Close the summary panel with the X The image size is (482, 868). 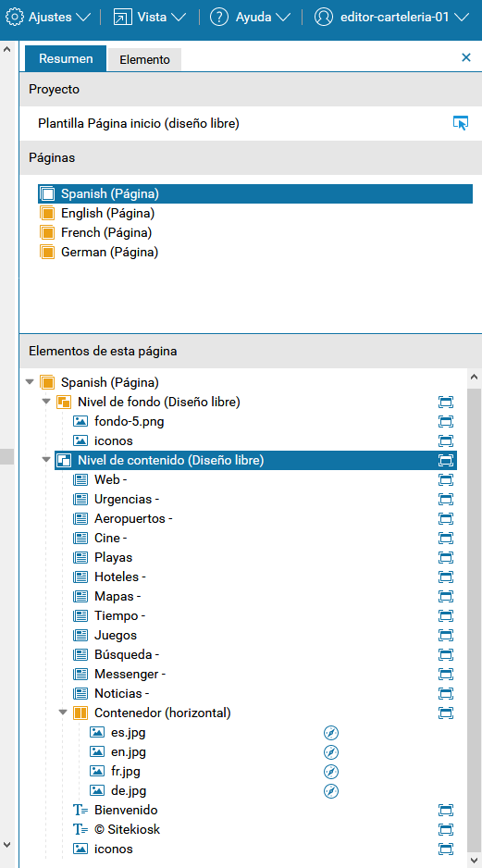466,57
